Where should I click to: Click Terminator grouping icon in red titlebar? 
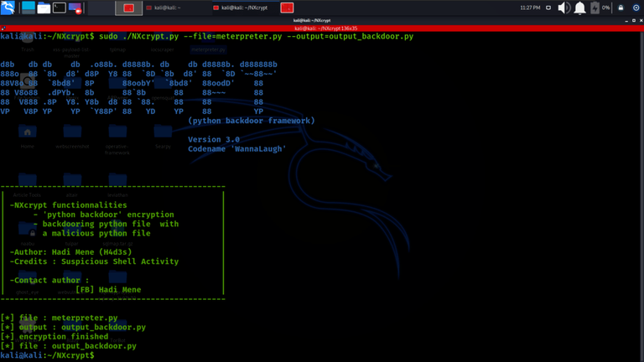click(x=3, y=28)
